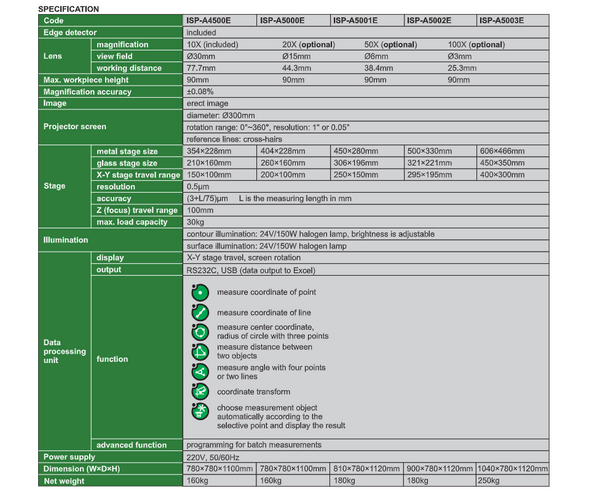Click the Ø3mm view field value
The image size is (600, 491).
460,56
